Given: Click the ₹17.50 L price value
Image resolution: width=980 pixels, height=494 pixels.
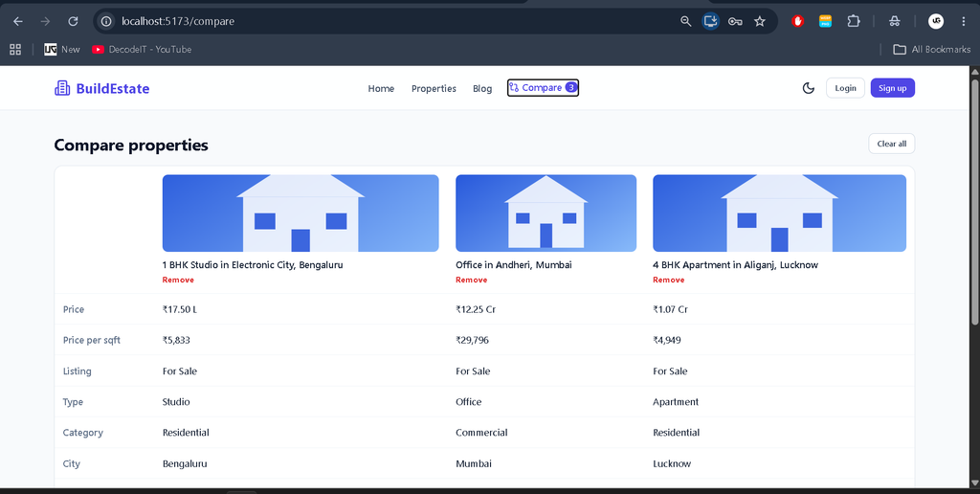Looking at the screenshot, I should click(x=179, y=309).
